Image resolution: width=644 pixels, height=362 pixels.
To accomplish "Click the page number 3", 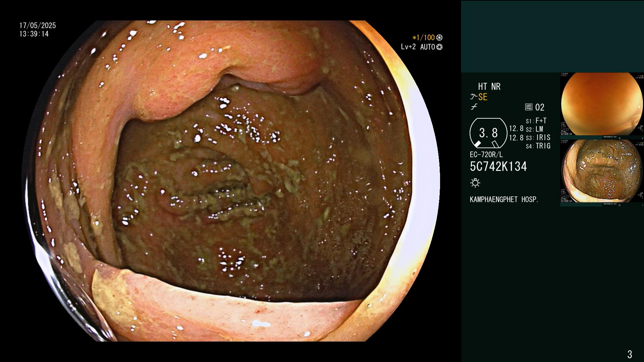I will (630, 354).
